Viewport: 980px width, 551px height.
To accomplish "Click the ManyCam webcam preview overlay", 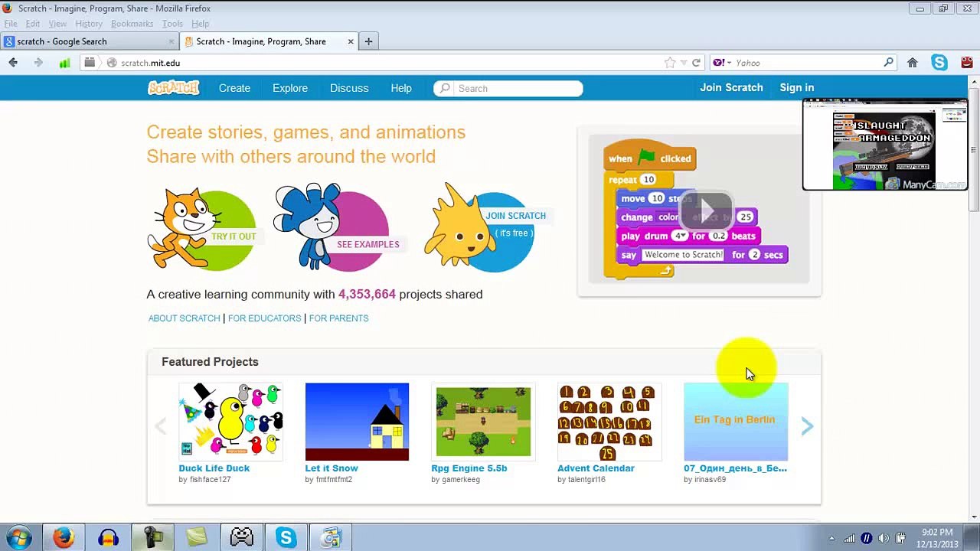I will pos(885,145).
